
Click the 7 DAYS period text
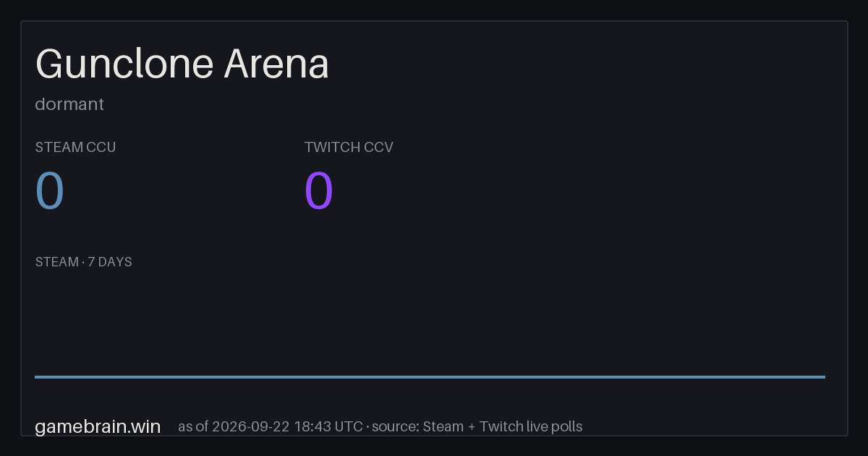[110, 262]
